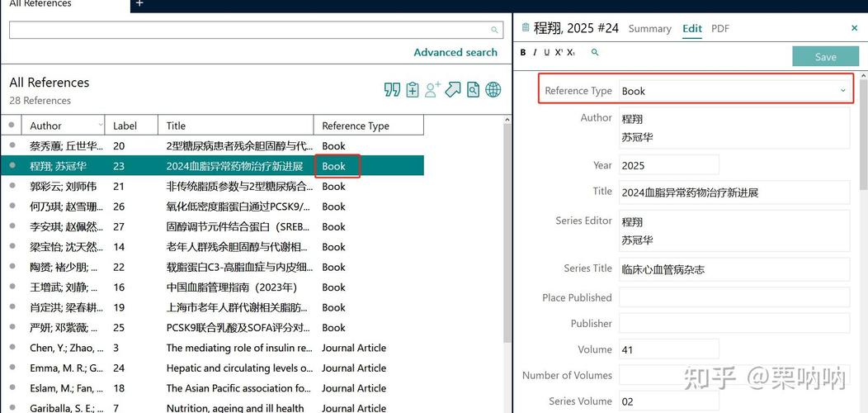Click the new reference clipboard icon
This screenshot has height=413, width=868.
(x=413, y=89)
